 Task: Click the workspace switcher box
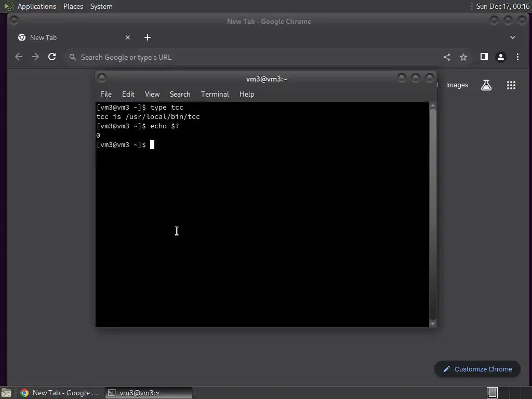coord(493,393)
